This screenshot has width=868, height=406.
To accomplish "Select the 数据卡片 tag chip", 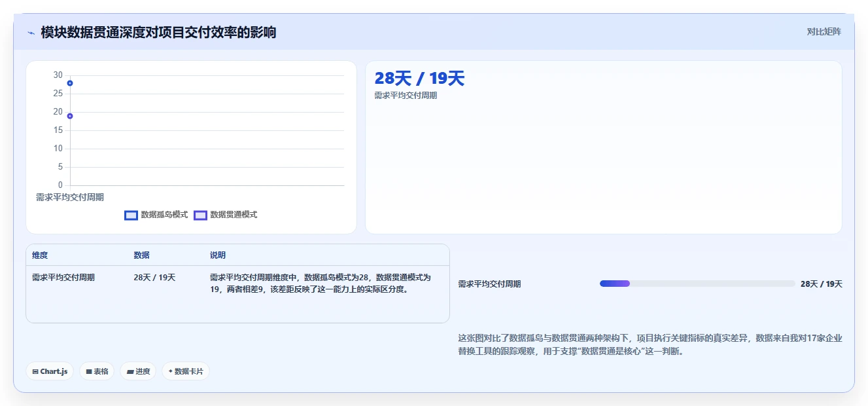I will point(186,371).
